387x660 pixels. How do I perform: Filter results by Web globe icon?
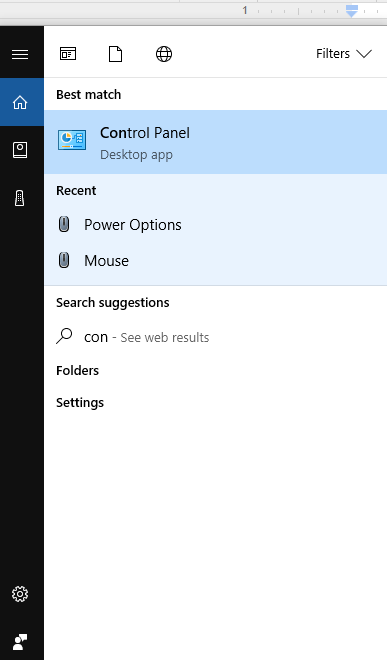point(164,54)
